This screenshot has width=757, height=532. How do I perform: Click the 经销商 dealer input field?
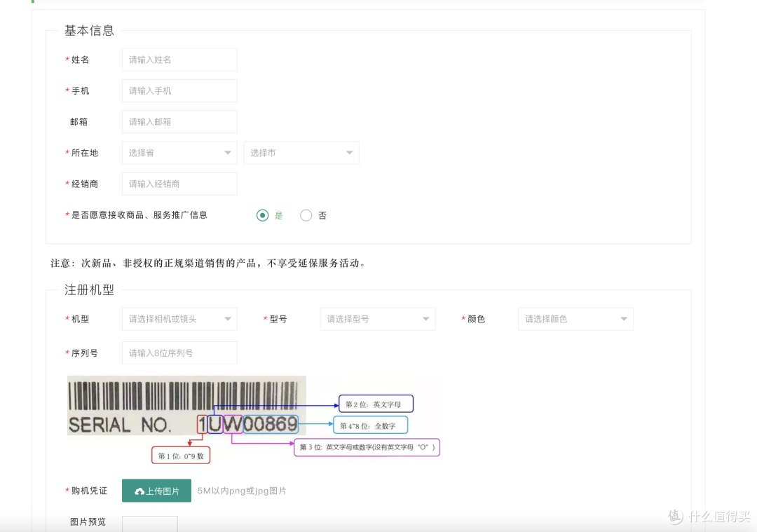[179, 184]
